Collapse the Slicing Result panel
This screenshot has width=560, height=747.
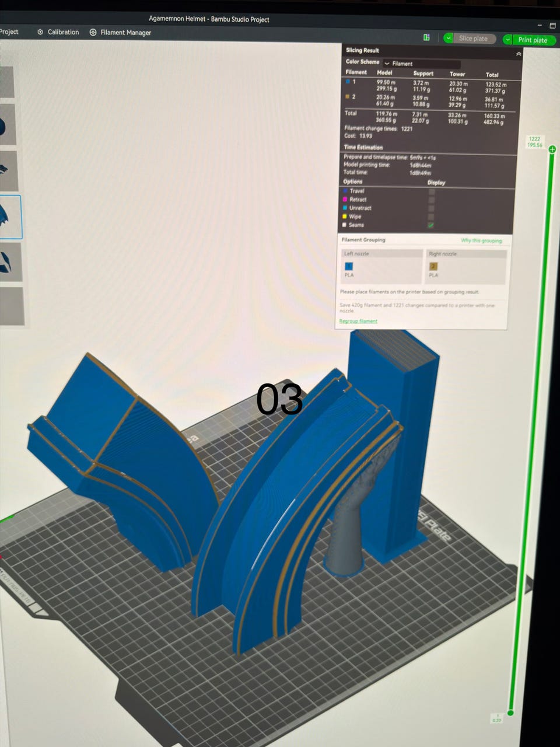pyautogui.click(x=519, y=54)
